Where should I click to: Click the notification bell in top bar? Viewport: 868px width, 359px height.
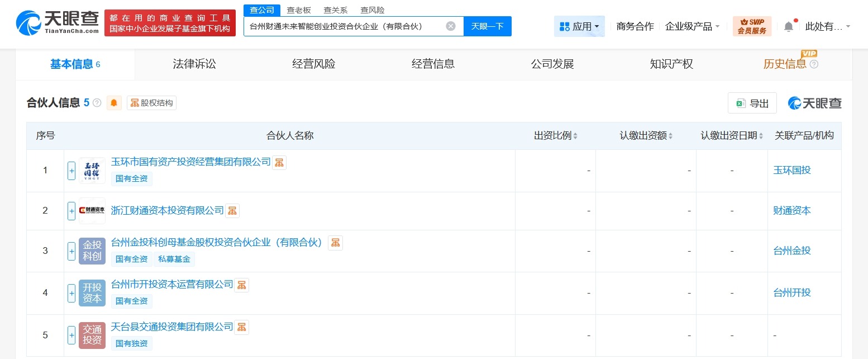(788, 26)
